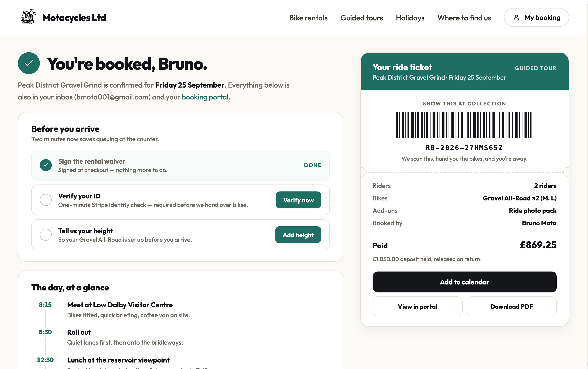Click the Motacycles bicycle logo icon

click(28, 17)
